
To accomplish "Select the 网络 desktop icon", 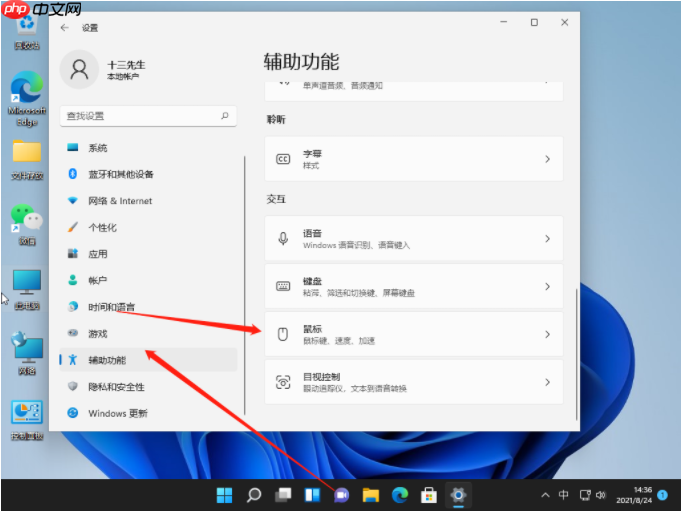I will 27,353.
